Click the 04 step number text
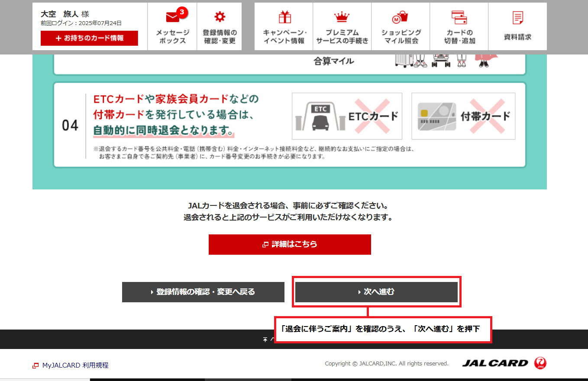Viewport: 588px width, 381px height. pyautogui.click(x=70, y=126)
